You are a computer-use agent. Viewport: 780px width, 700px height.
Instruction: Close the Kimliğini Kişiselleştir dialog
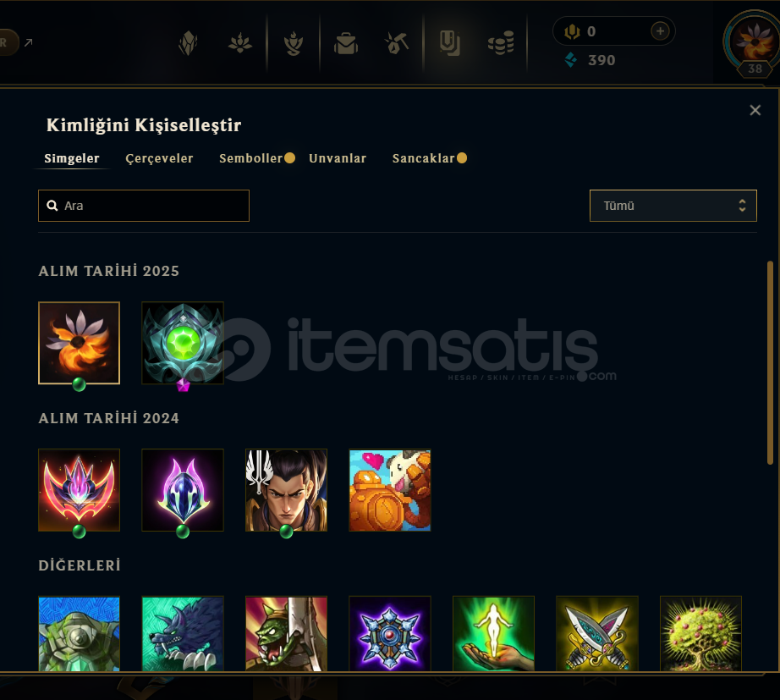coord(755,110)
